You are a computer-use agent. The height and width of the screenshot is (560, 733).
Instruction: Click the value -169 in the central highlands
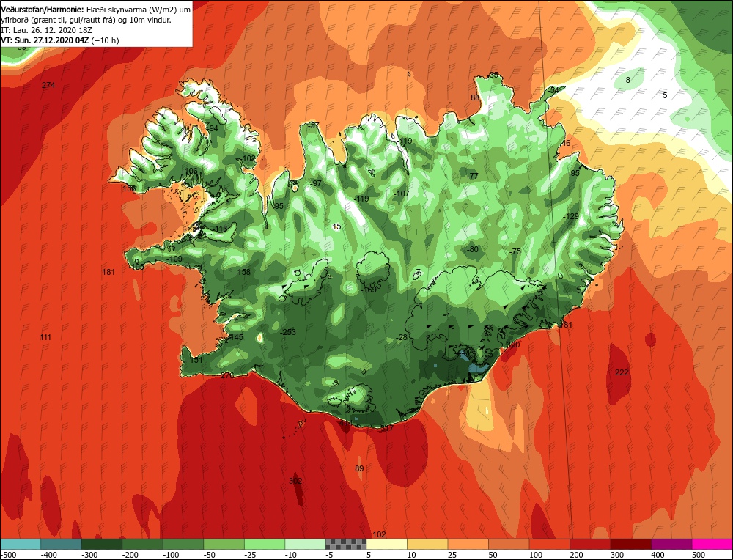[x=369, y=290]
